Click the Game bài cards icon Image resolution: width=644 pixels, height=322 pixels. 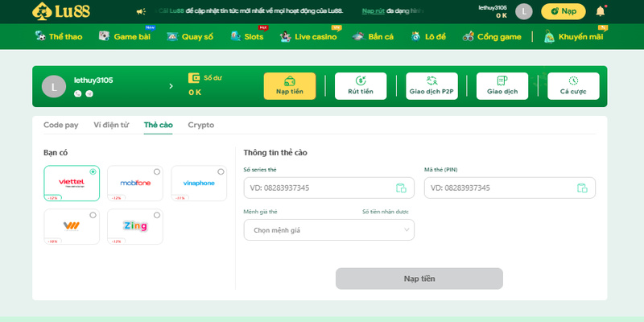105,36
